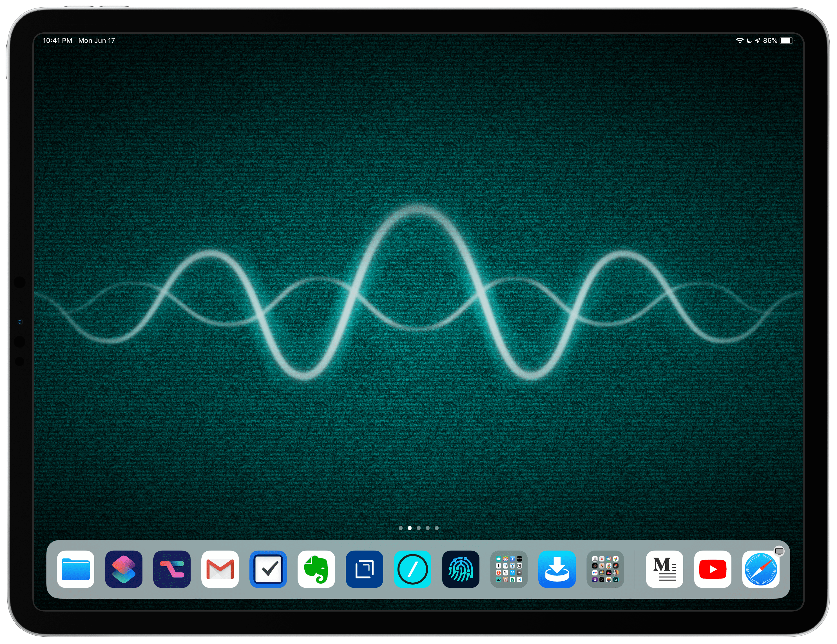837x644 pixels.
Task: Launch Evernote from the dock
Action: click(x=316, y=570)
